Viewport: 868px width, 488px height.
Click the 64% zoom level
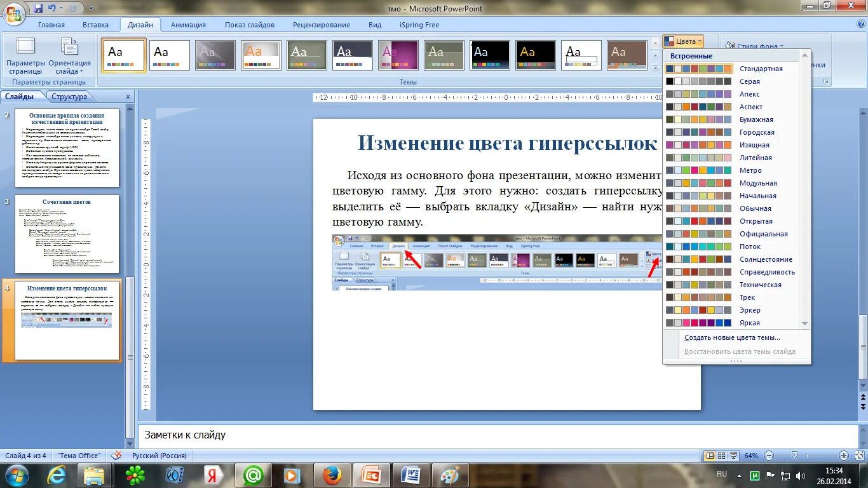point(751,456)
